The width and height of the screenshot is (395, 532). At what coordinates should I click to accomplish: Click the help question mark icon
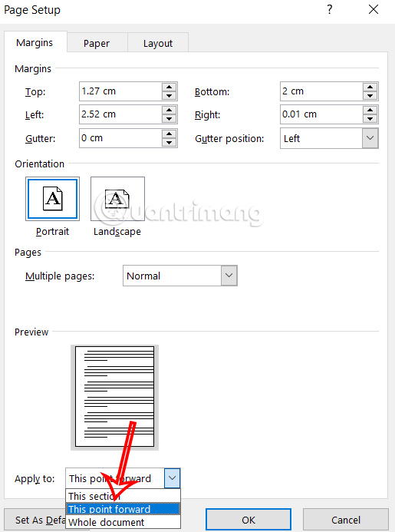click(x=330, y=9)
